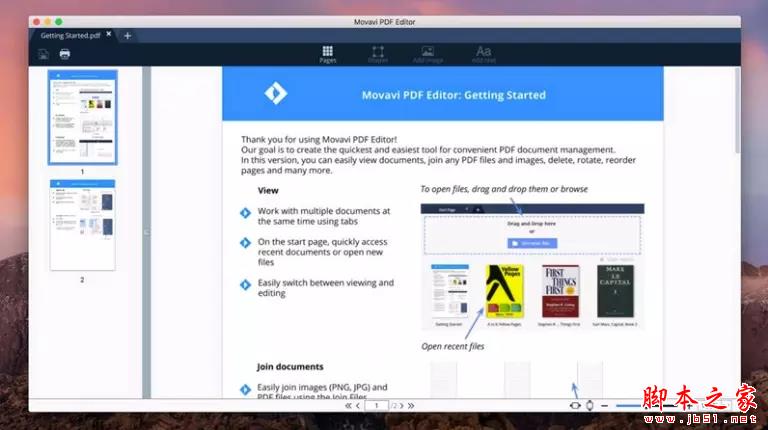This screenshot has width=768, height=430.
Task: Select page 2 thumbnail
Action: (82, 225)
